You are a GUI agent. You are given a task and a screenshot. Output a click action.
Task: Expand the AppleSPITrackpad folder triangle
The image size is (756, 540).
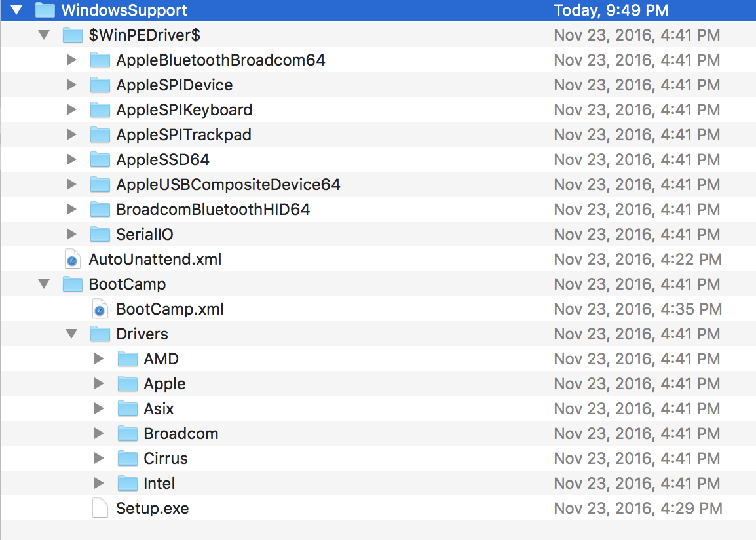(71, 134)
